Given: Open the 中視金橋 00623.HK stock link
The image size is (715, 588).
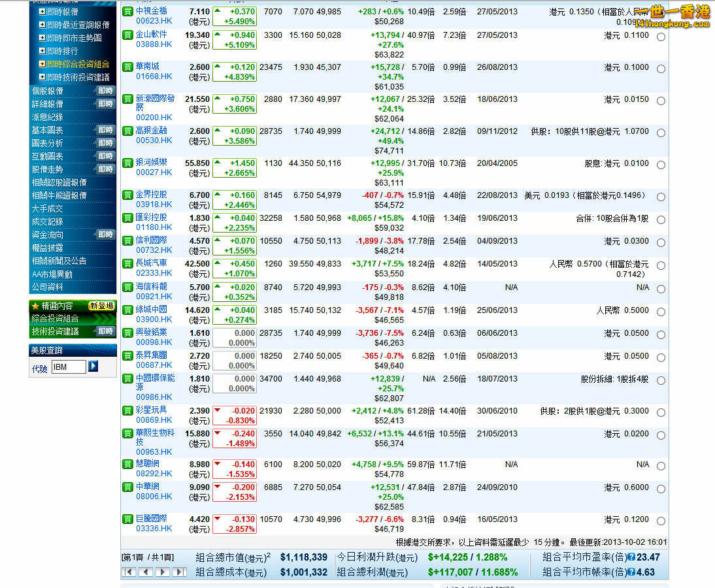Looking at the screenshot, I should pyautogui.click(x=154, y=16).
